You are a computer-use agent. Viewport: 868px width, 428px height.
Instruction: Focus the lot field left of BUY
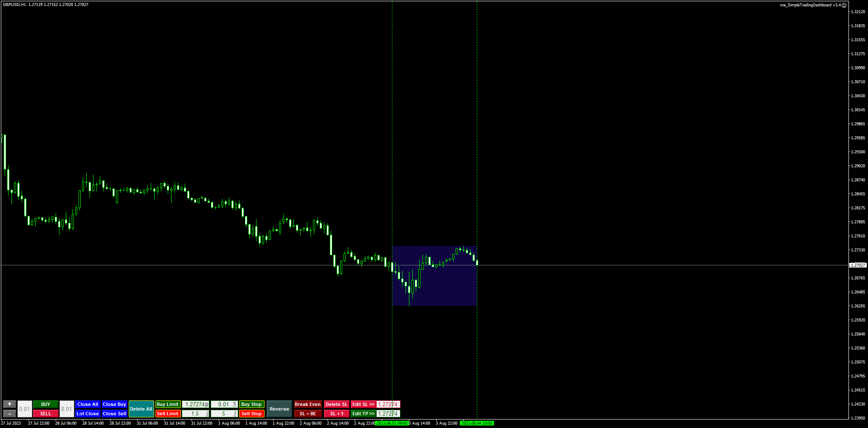coord(25,409)
